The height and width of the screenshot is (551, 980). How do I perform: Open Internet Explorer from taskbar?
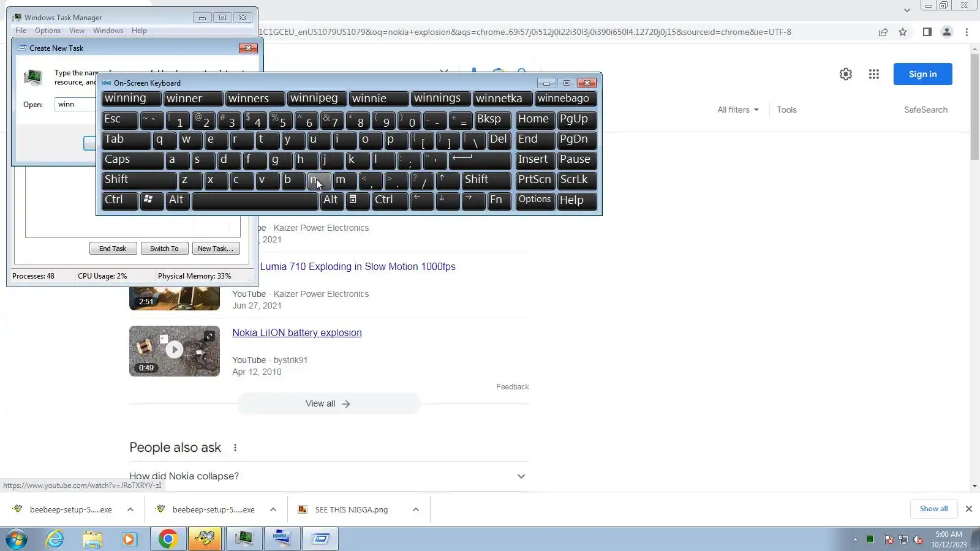(x=55, y=539)
